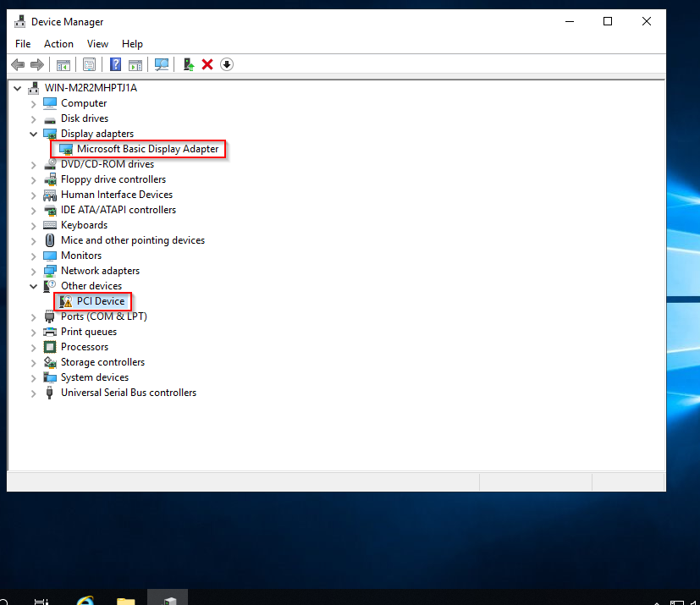The height and width of the screenshot is (605, 700).
Task: Close the Device Manager window
Action: 647,21
